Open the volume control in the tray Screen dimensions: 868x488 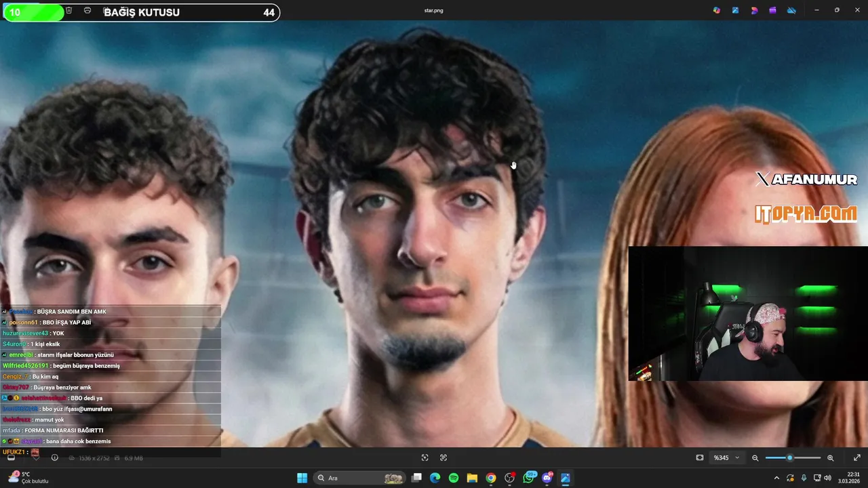[x=827, y=478]
